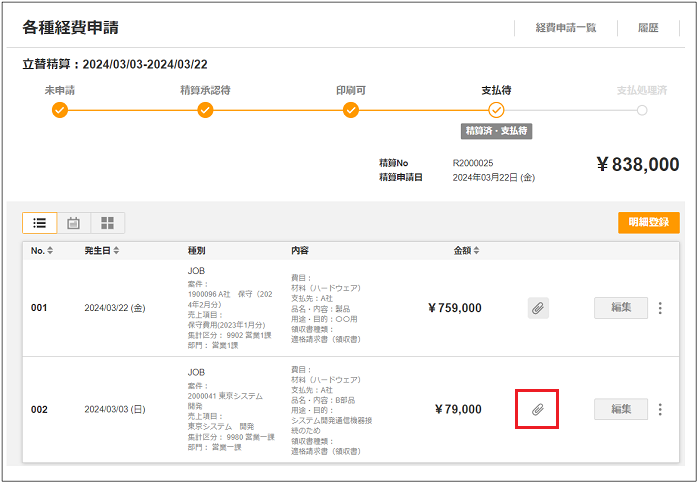This screenshot has height=485, width=700.
Task: Open the 経費申請一覧 tab
Action: 565,28
